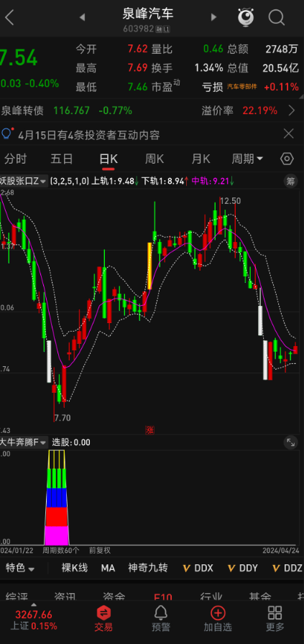Tap the colored signal bars in sub-chart
The height and width of the screenshot is (644, 304).
pyautogui.click(x=56, y=498)
